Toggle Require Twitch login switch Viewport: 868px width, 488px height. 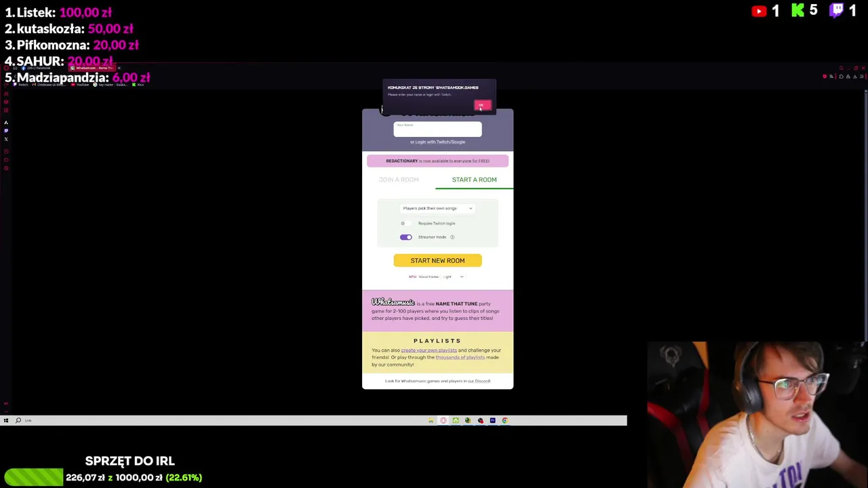406,223
